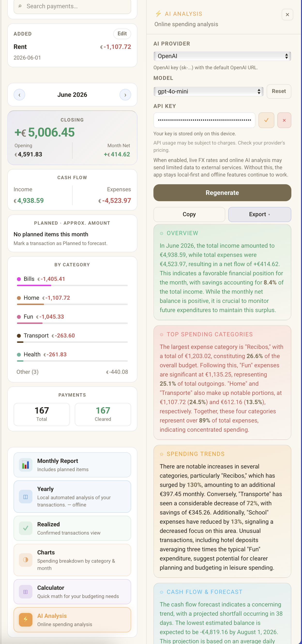
Task: Close the AI Analysis panel
Action: click(287, 15)
